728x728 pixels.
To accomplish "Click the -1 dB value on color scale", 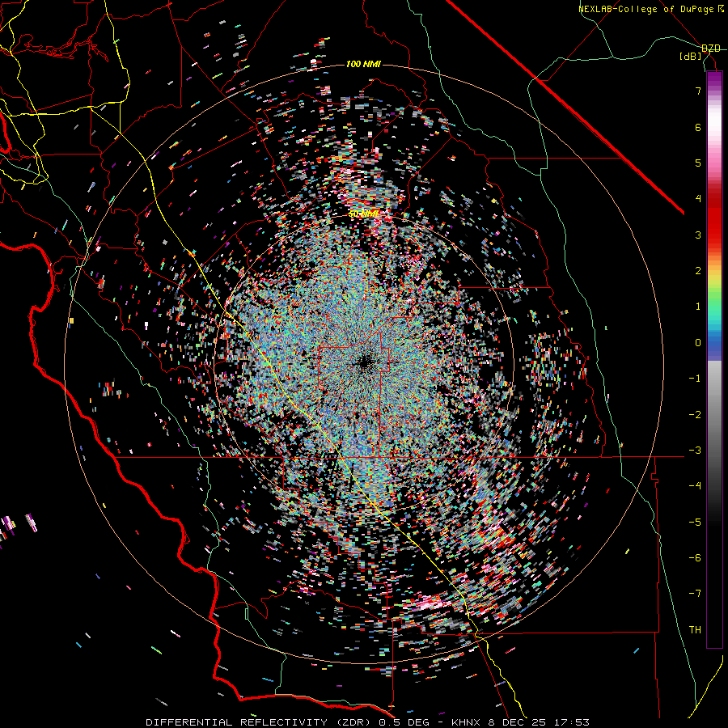I will 695,379.
